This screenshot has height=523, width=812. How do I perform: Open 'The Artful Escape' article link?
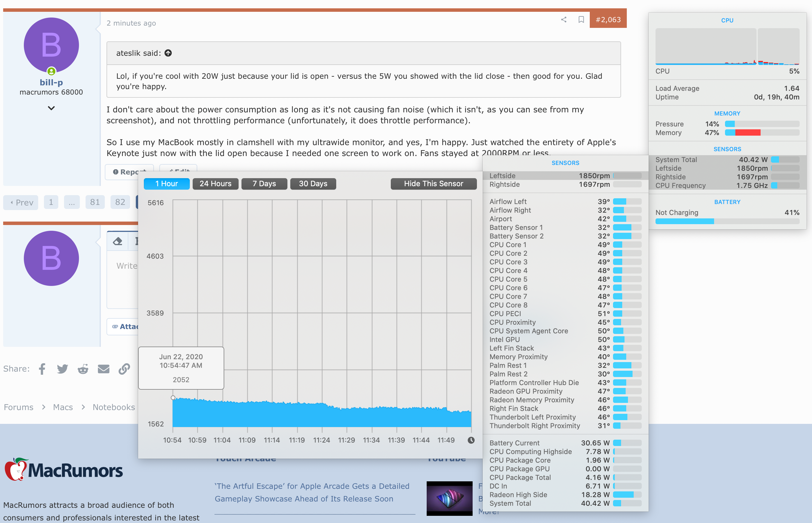312,493
